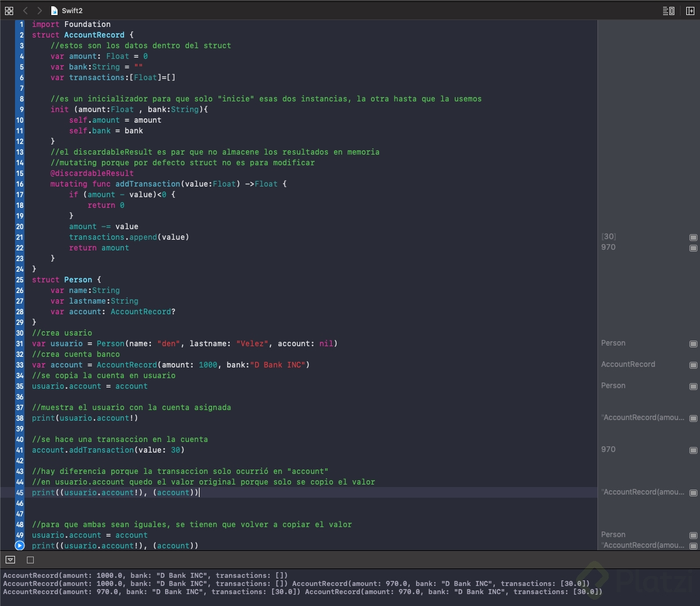Click the Show Result icon next to [30]
700x606 pixels.
692,237
